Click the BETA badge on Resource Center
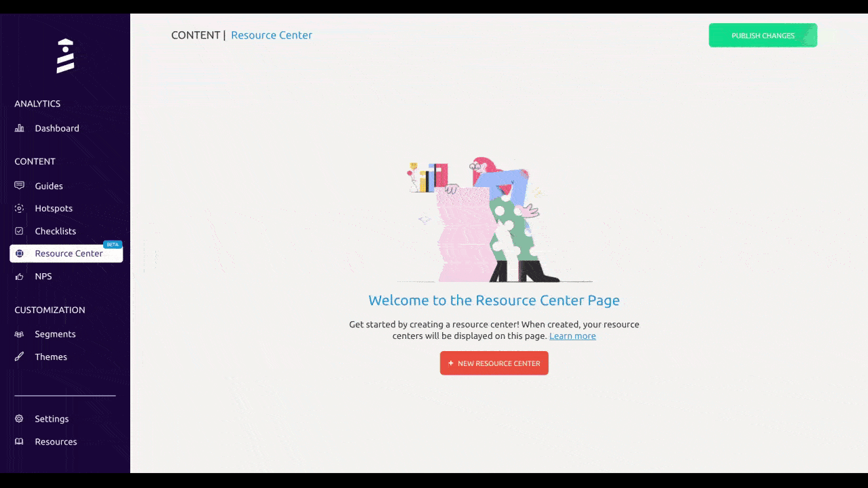This screenshot has width=868, height=488. [113, 245]
